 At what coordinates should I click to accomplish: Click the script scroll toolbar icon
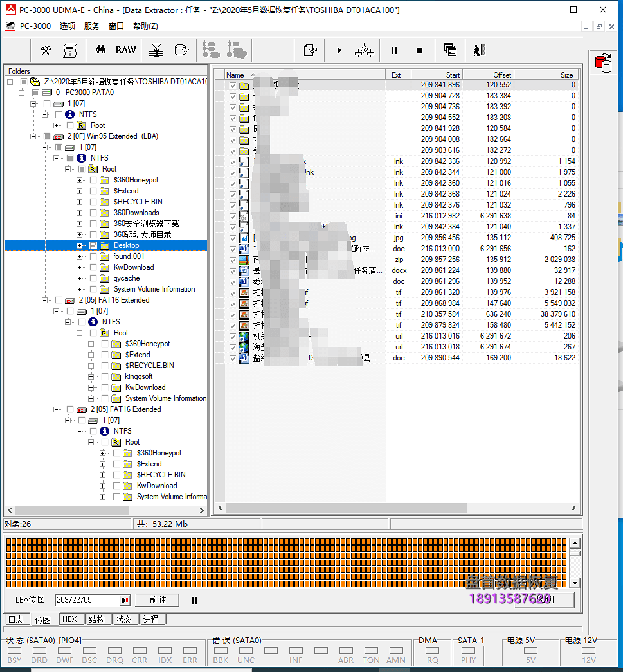click(70, 51)
